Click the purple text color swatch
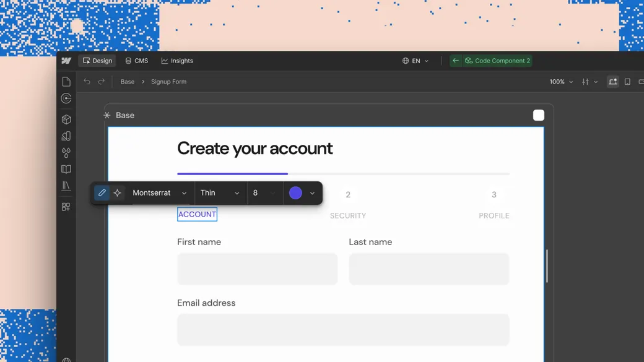This screenshot has height=362, width=644. [x=295, y=193]
